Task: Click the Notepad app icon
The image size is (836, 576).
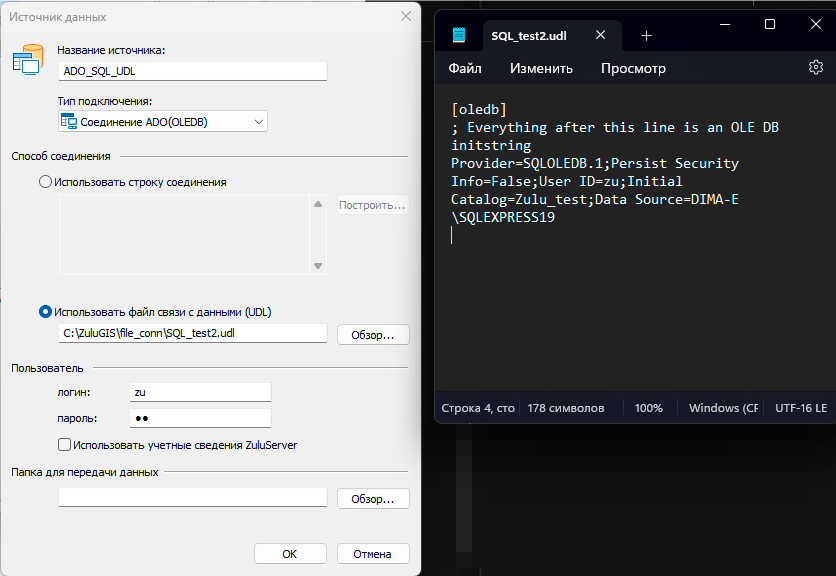Action: (459, 35)
